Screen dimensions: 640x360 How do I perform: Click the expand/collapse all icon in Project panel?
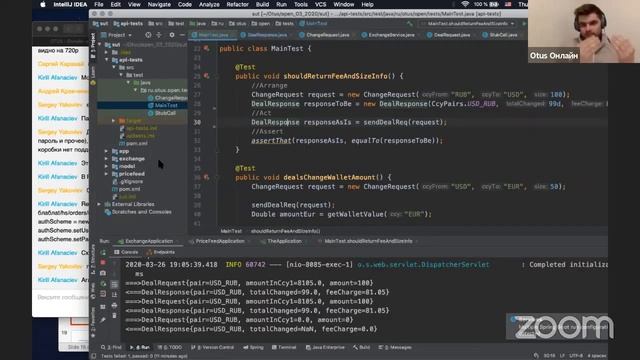tap(159, 35)
